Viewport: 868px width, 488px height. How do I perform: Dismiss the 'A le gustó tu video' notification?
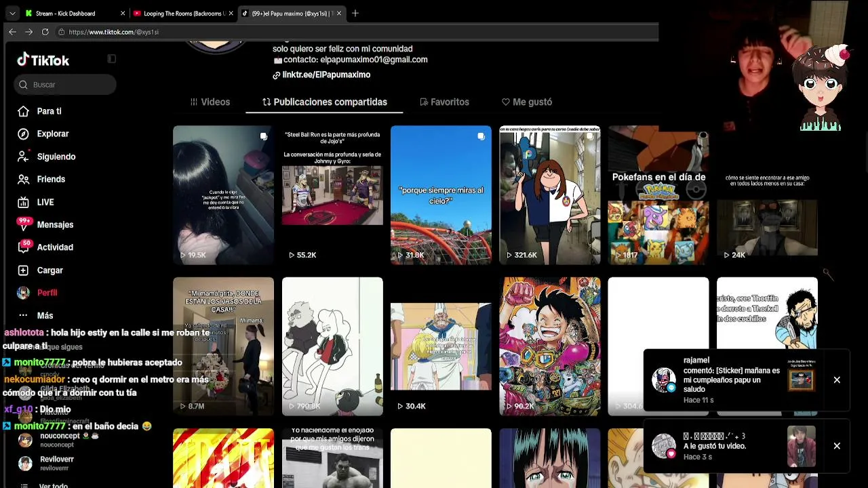point(837,446)
